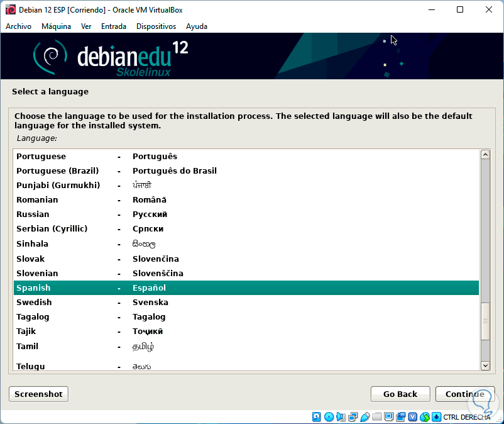
Task: Click the Continue button
Action: click(465, 394)
